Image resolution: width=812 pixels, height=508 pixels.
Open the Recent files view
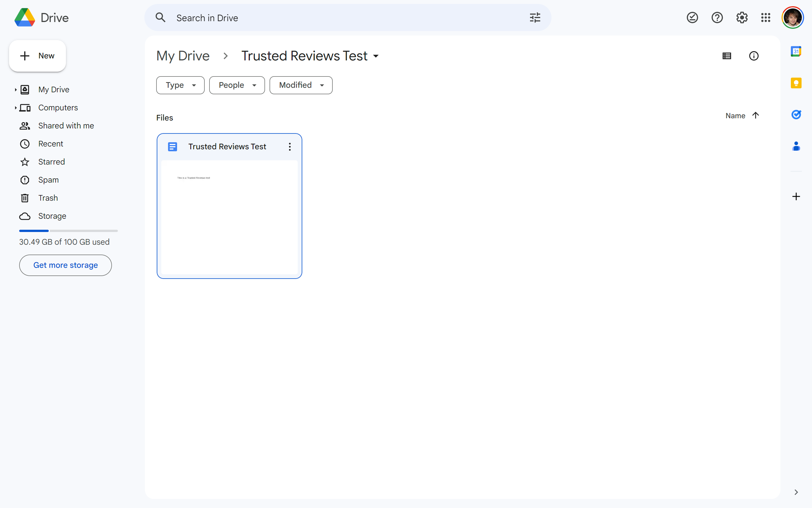51,144
